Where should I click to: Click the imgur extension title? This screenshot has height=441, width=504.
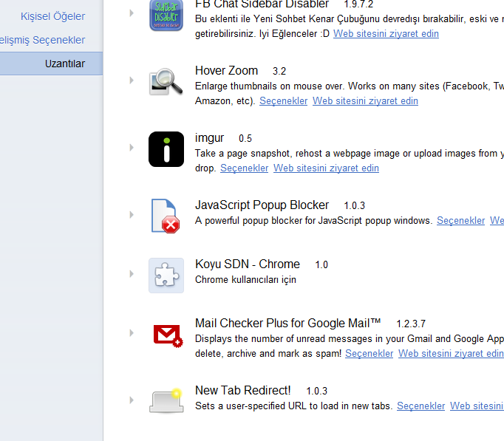pyautogui.click(x=209, y=138)
